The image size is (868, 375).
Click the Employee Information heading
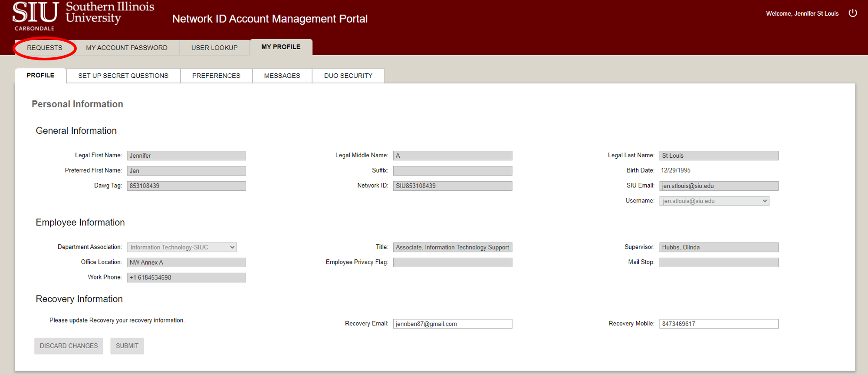coord(80,222)
